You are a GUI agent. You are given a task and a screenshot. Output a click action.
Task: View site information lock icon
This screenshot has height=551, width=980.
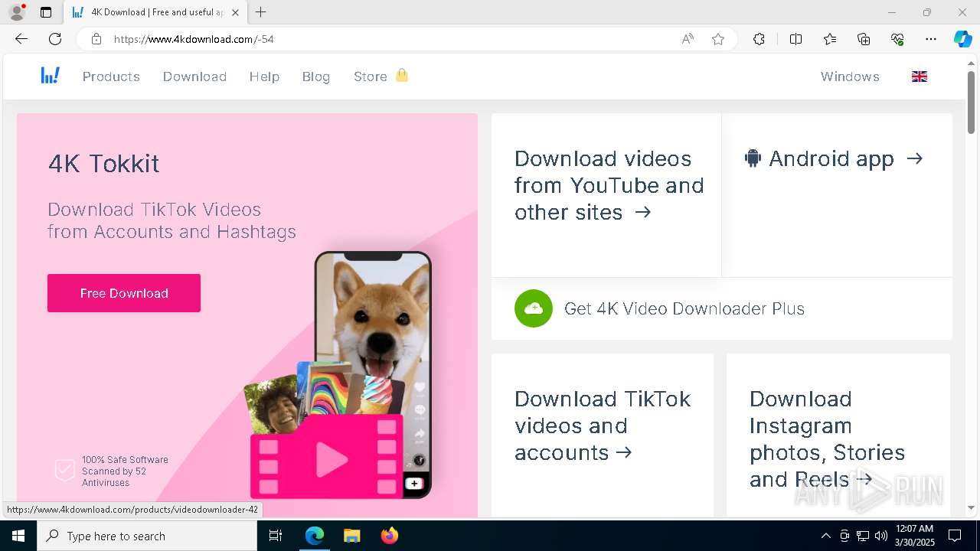(x=96, y=39)
